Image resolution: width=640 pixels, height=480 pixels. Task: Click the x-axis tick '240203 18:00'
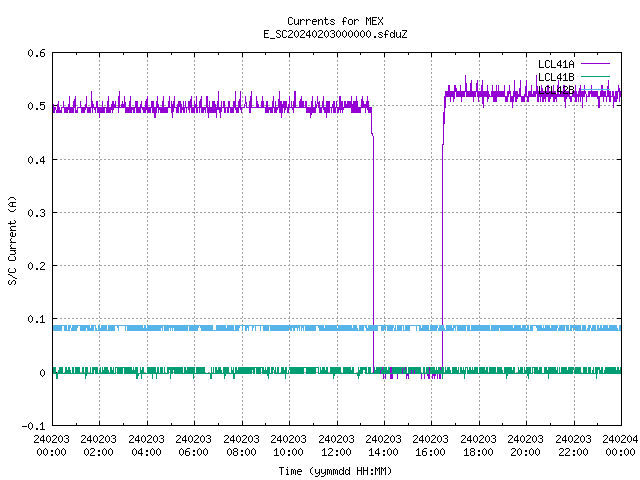pos(478,446)
